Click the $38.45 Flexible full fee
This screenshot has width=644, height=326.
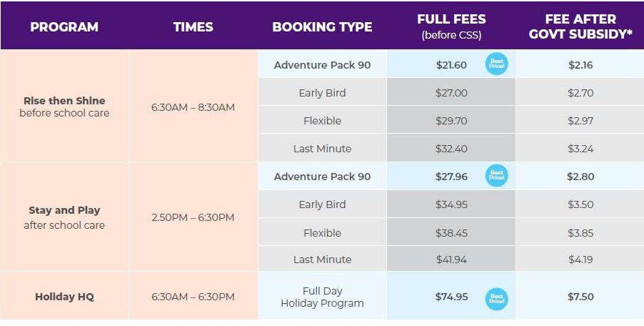(x=451, y=233)
